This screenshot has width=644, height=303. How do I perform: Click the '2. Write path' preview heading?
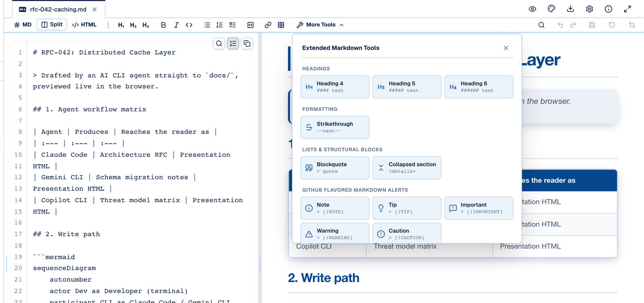(x=324, y=278)
